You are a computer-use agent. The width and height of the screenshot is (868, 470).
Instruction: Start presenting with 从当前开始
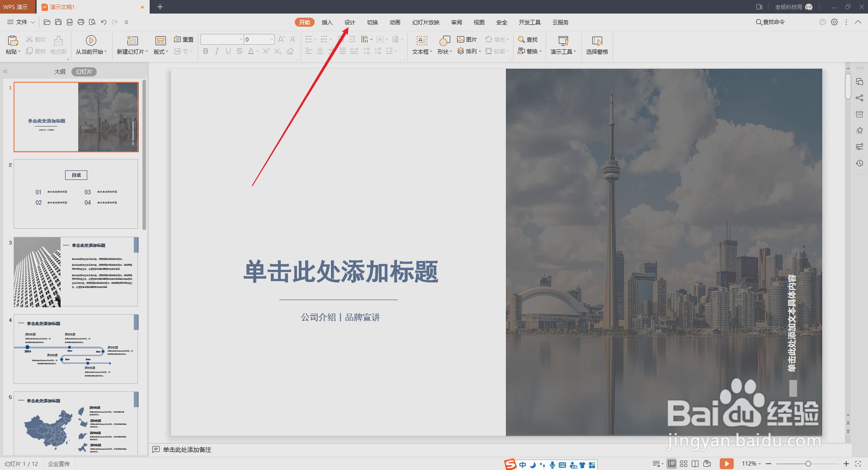pyautogui.click(x=91, y=45)
